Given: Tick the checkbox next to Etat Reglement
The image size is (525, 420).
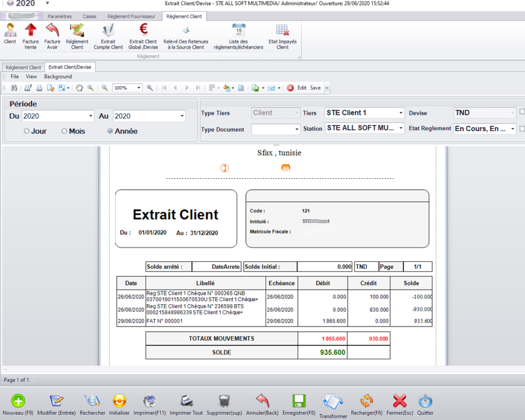Looking at the screenshot, I should pos(522,129).
